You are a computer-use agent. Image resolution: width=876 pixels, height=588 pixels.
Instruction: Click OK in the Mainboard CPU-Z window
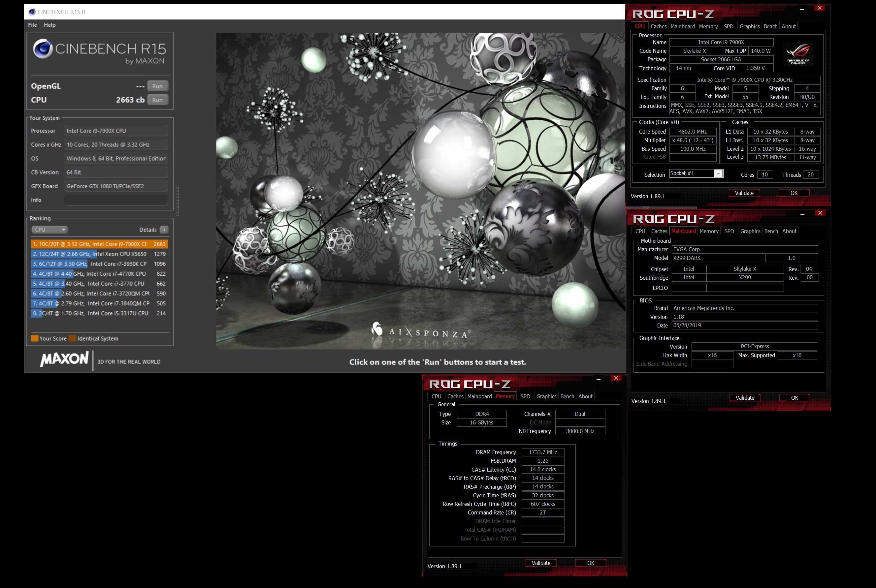(x=795, y=397)
